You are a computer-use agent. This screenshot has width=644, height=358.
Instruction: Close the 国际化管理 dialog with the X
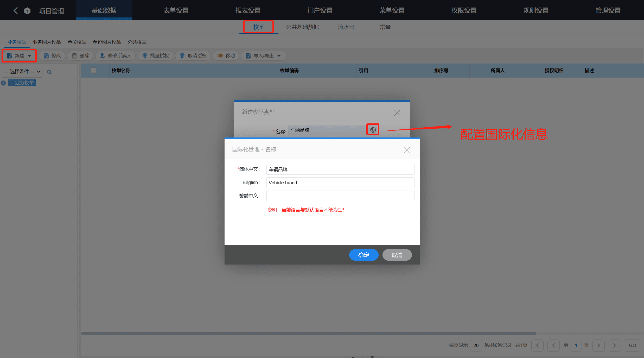(x=407, y=150)
